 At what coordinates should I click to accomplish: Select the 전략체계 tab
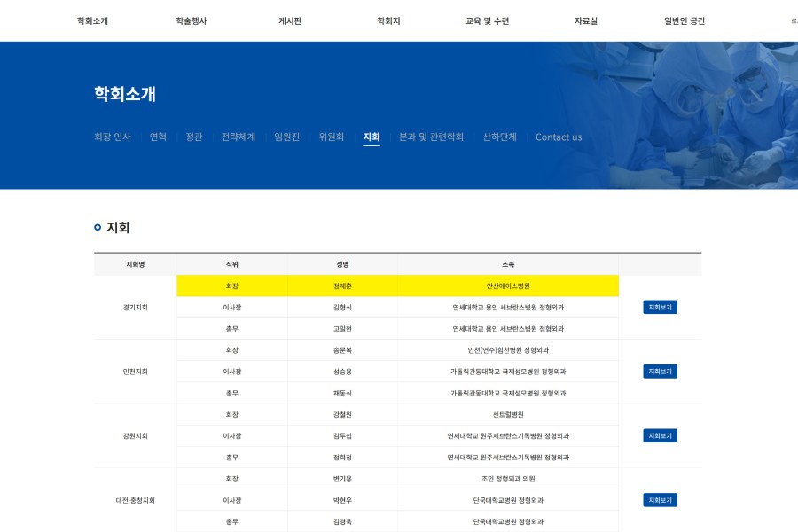(239, 137)
